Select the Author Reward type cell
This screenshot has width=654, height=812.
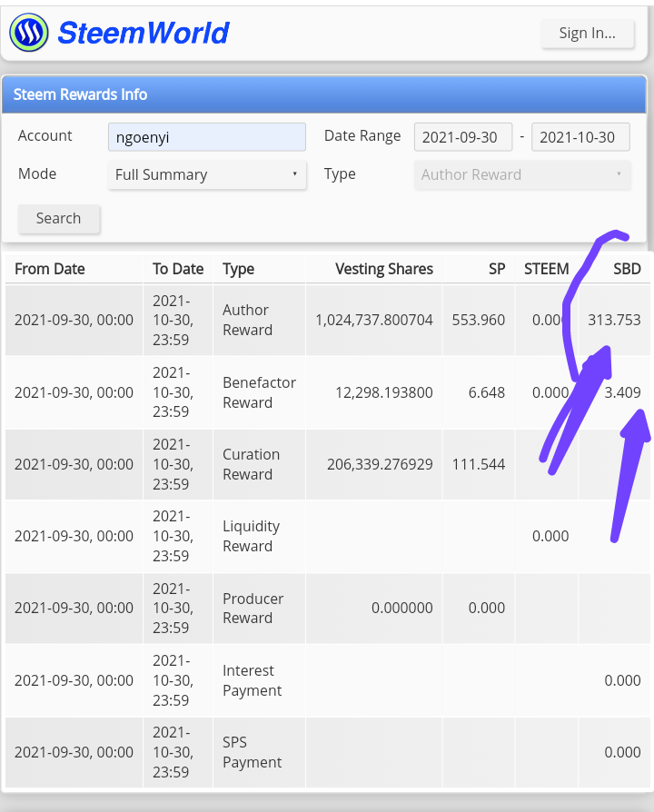click(x=259, y=320)
